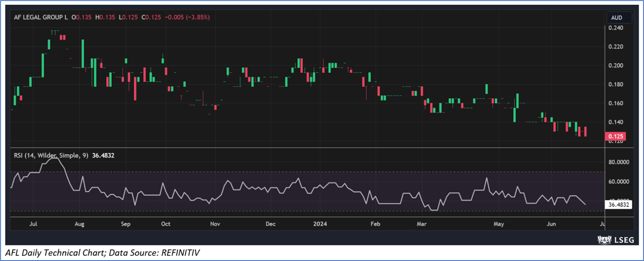Click the Oct month label on the time axis
644x261 pixels.
coord(166,224)
